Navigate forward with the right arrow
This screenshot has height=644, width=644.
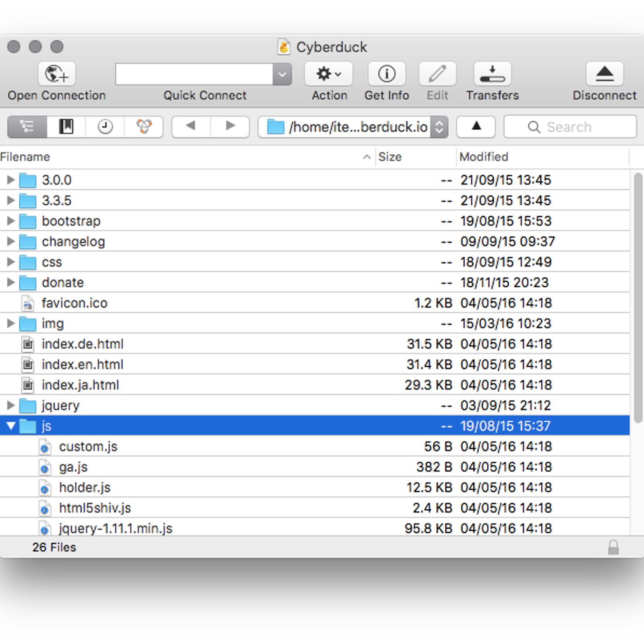230,126
